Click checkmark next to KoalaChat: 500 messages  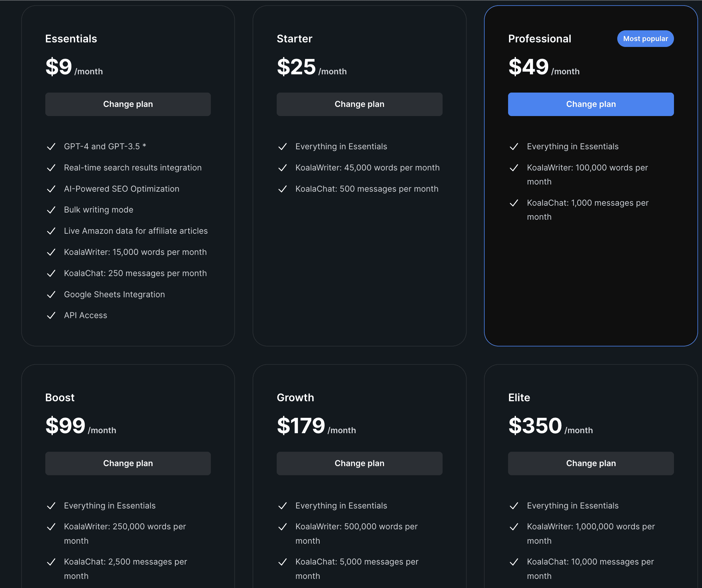[283, 189]
